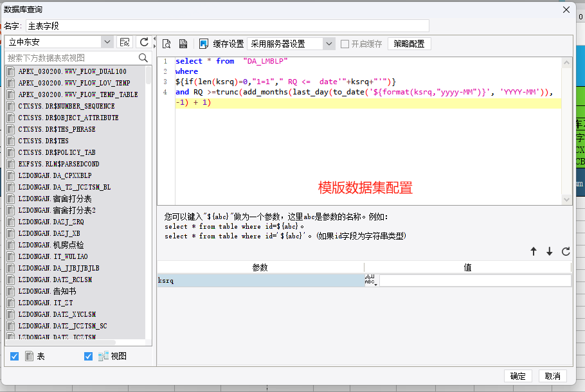Viewport: 585px width, 392px height.
Task: Select LZDONGAN.DATZ_XYCLSM table
Action: 57,314
